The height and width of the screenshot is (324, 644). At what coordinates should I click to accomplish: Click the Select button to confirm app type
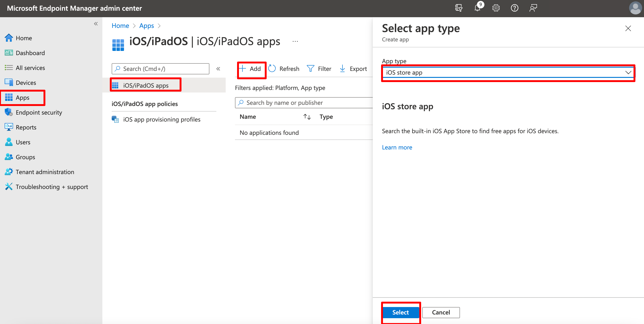pyautogui.click(x=400, y=312)
